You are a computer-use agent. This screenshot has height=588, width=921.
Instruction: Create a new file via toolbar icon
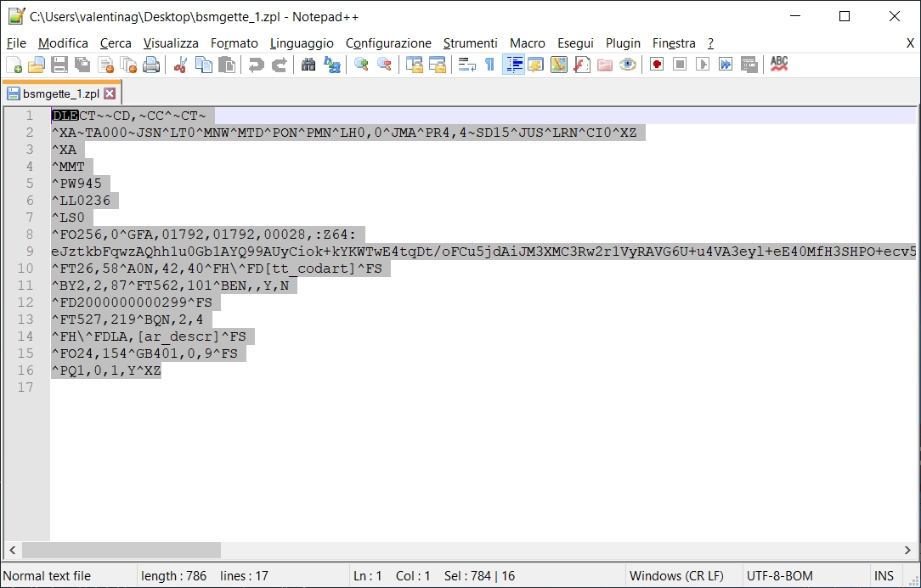click(x=14, y=65)
